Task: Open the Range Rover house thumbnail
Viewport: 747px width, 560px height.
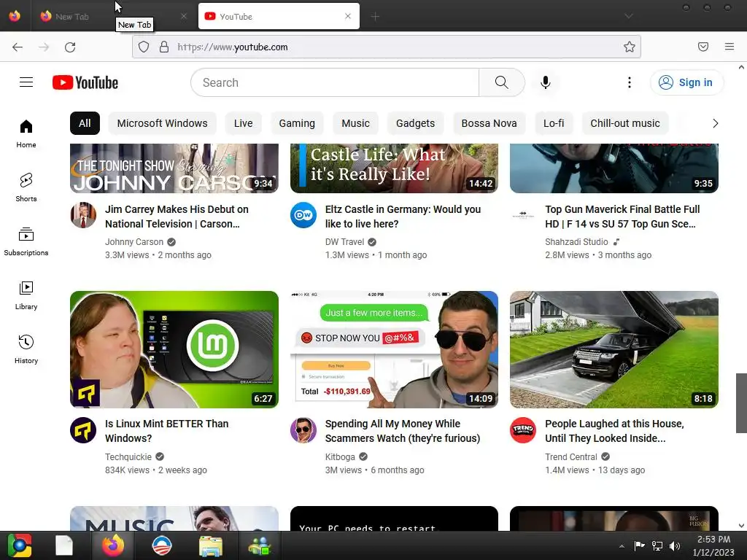Action: 614,349
